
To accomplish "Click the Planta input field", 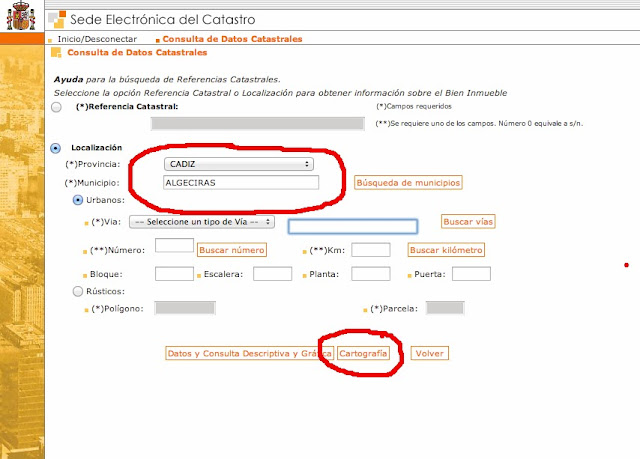I will point(371,274).
